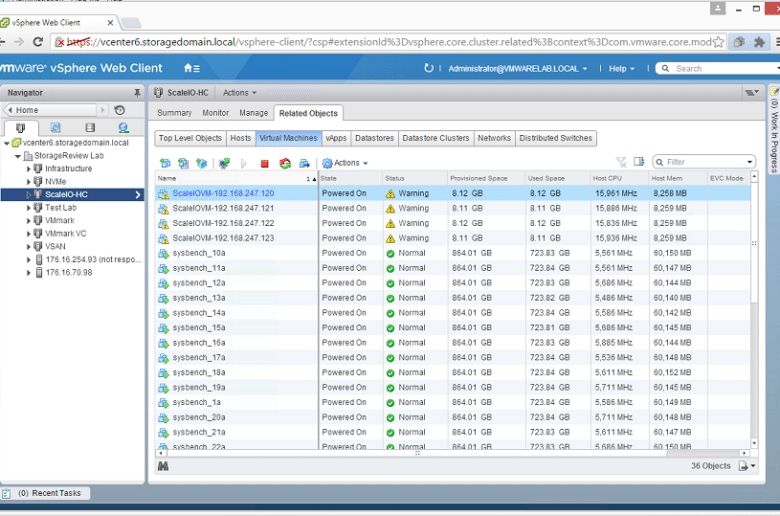Open the Filter box dropdown arrow

(x=749, y=162)
